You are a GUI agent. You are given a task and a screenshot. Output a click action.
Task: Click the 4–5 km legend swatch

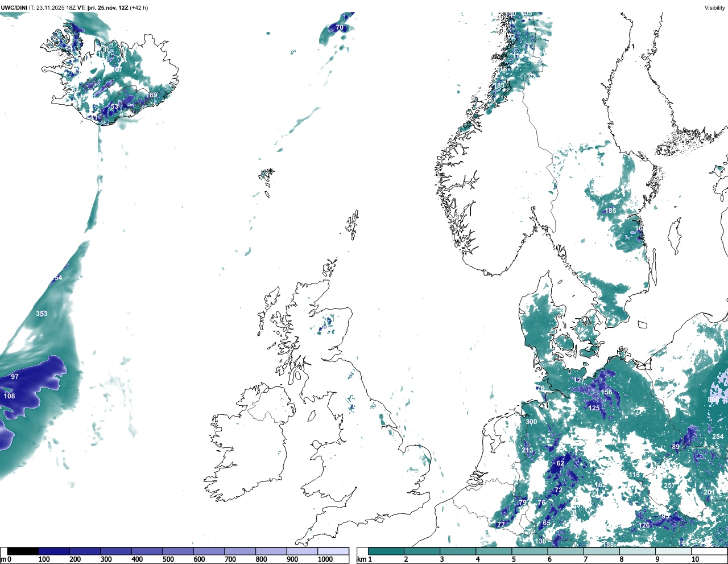pos(494,551)
